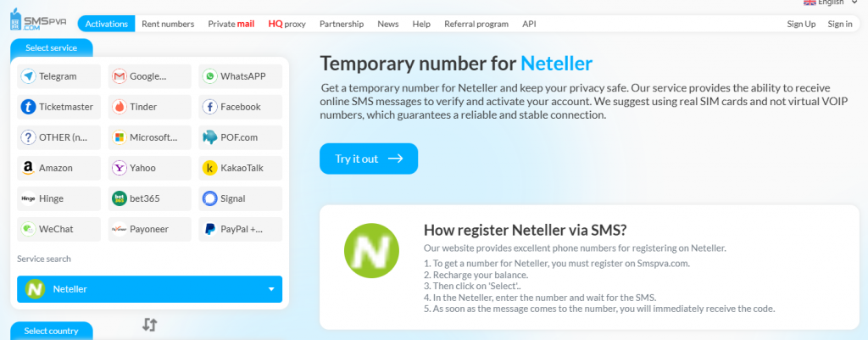Select the Amazon service icon
This screenshot has height=340, width=868.
30,168
